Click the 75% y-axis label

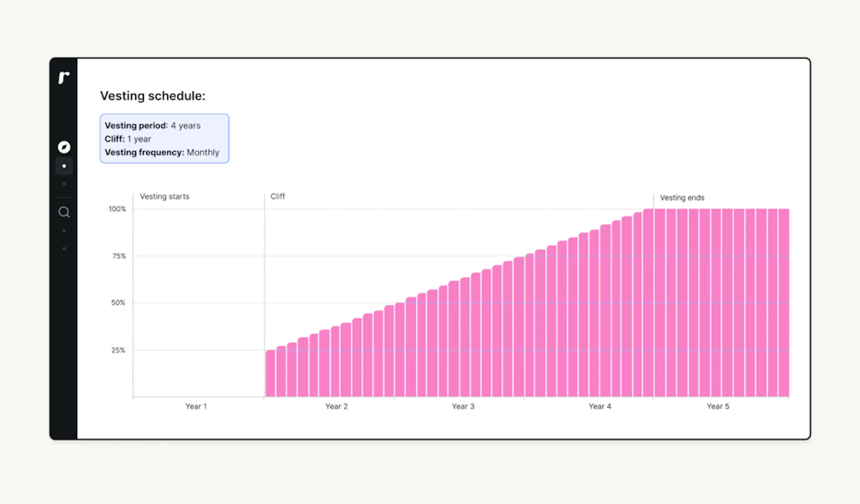(119, 256)
